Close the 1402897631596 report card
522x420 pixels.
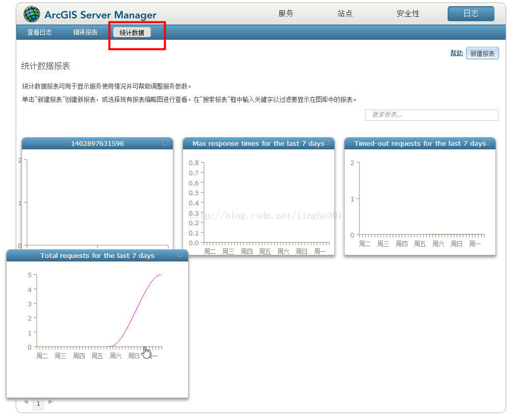[x=165, y=143]
